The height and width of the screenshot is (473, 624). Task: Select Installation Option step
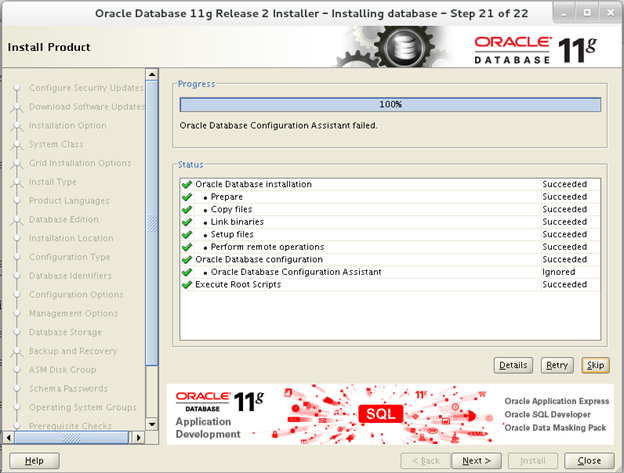68,126
